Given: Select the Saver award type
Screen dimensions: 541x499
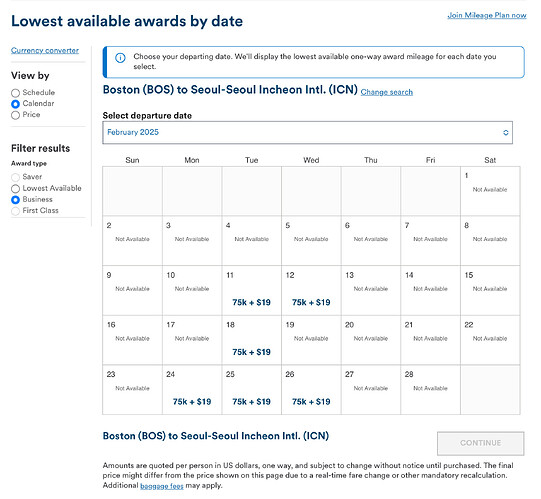Looking at the screenshot, I should [x=15, y=177].
